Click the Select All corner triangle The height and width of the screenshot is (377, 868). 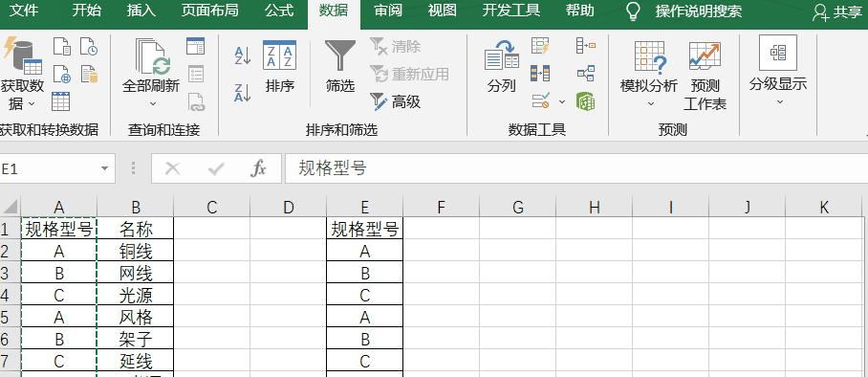coord(10,207)
